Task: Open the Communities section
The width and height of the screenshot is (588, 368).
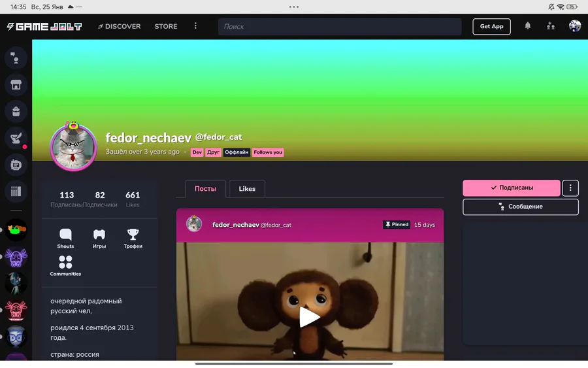Action: pos(65,266)
